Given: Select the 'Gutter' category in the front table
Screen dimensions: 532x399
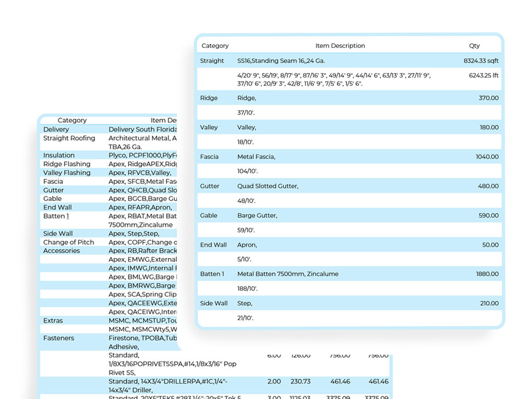Looking at the screenshot, I should 210,186.
